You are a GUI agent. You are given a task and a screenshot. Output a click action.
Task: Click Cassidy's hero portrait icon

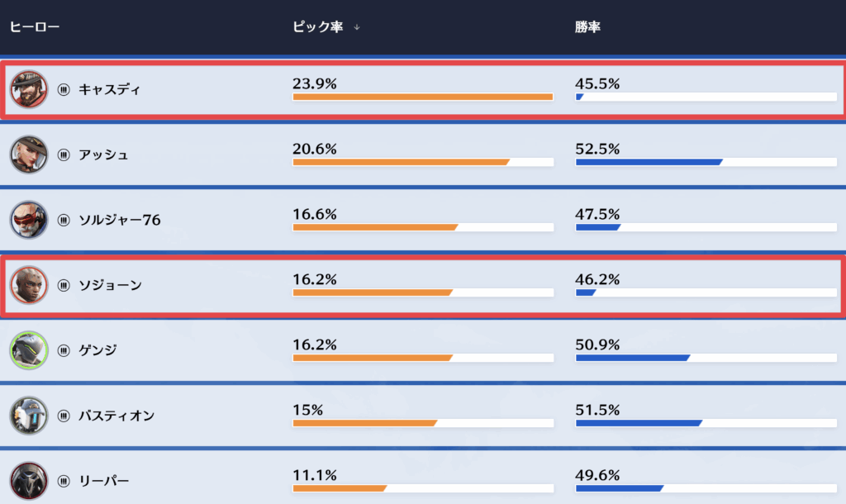tap(29, 89)
